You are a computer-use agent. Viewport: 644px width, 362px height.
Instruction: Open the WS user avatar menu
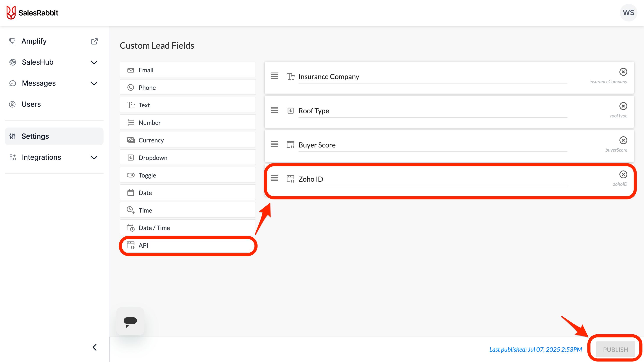click(628, 13)
